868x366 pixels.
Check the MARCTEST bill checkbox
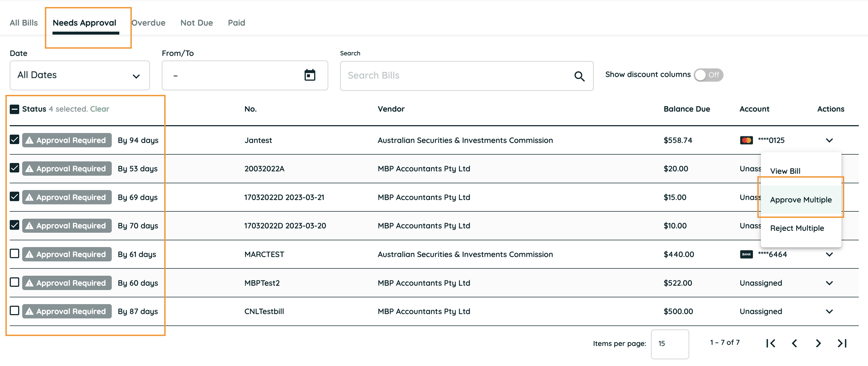(x=15, y=254)
